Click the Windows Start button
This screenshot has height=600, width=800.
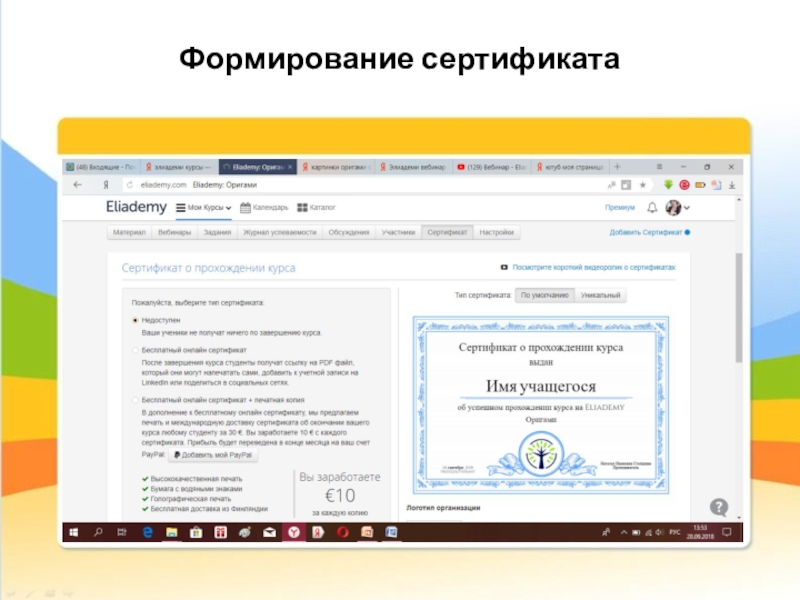[x=73, y=532]
